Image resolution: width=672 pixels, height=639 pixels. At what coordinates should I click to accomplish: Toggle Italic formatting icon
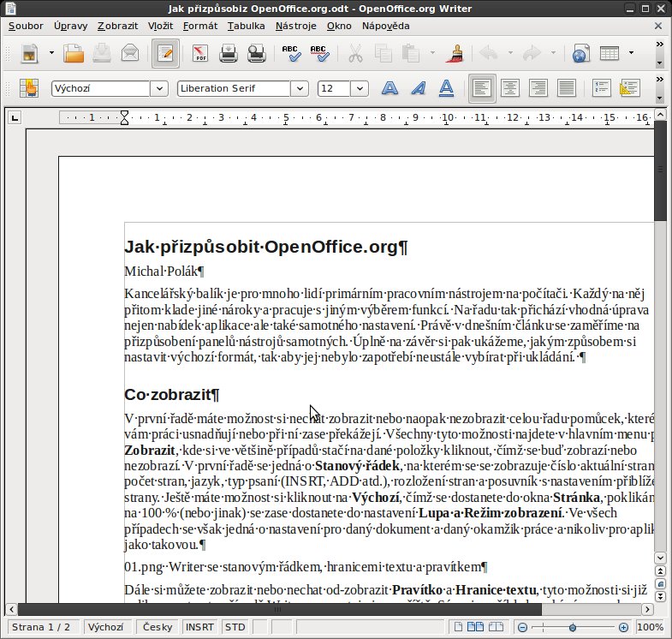(418, 88)
